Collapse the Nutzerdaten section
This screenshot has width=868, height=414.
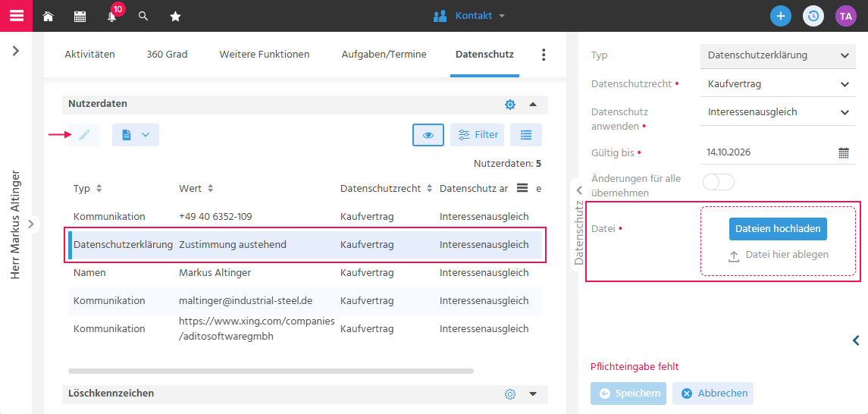(x=533, y=104)
